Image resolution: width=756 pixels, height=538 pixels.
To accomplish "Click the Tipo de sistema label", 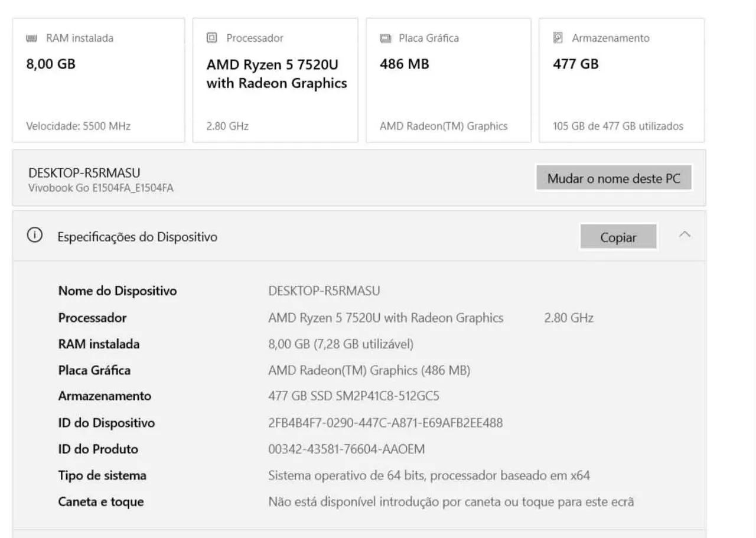I will [102, 475].
